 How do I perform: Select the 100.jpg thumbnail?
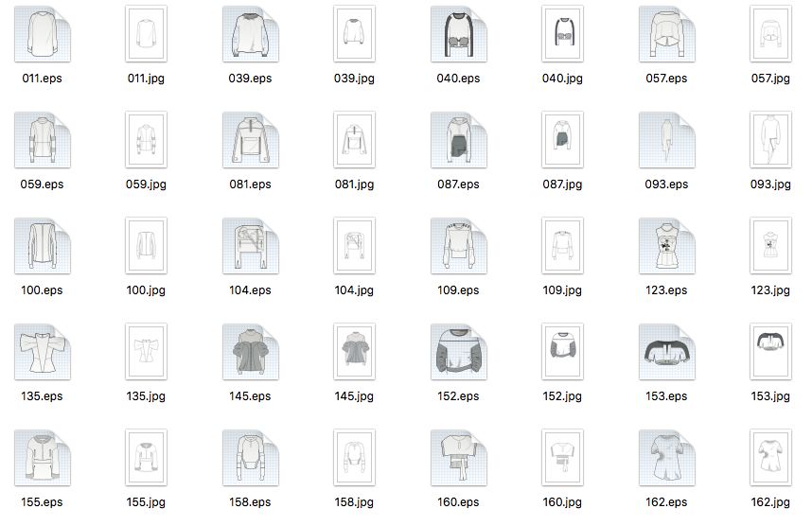(146, 246)
